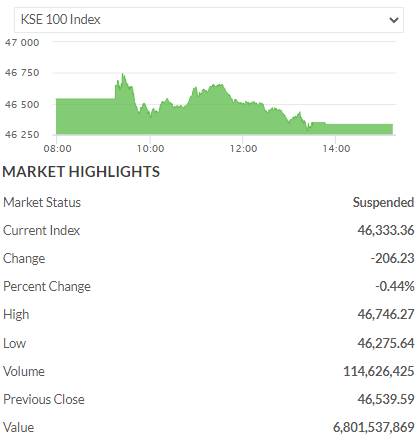Screen dimensions: 419x445
Task: Select the 12:00 time axis label
Action: [x=243, y=148]
